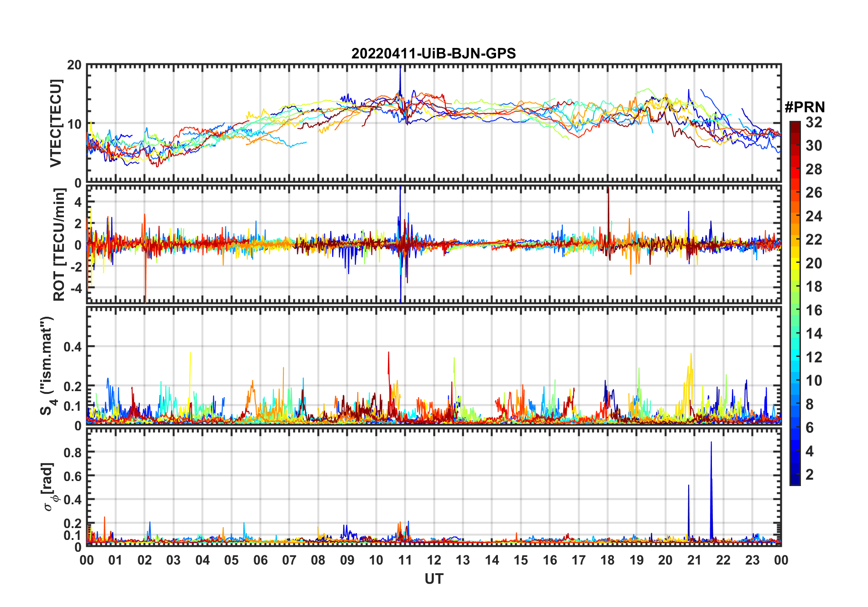Click the "-2" tick on the ROT axis

tap(76, 267)
